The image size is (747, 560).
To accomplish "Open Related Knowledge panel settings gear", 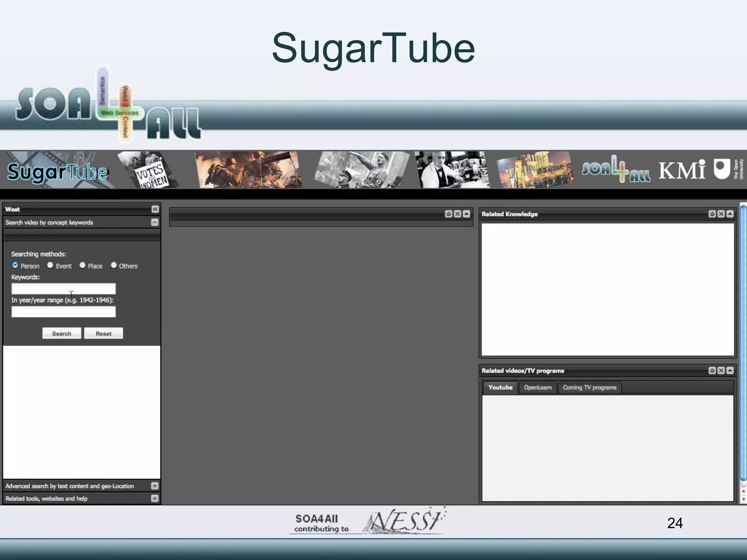I will tap(712, 214).
